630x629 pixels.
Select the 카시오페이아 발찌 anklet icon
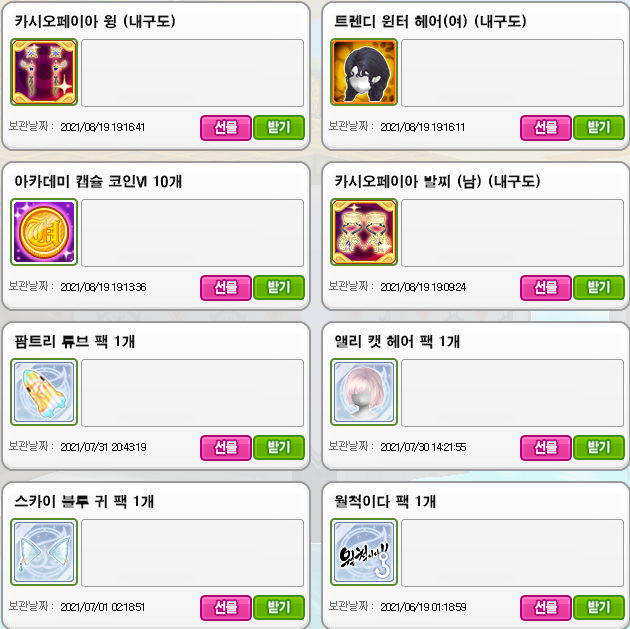tap(364, 232)
